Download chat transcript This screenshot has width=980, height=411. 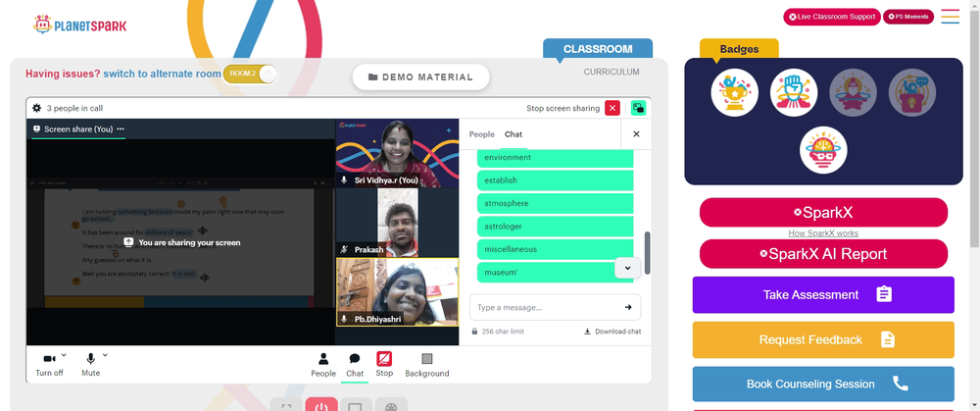point(612,332)
